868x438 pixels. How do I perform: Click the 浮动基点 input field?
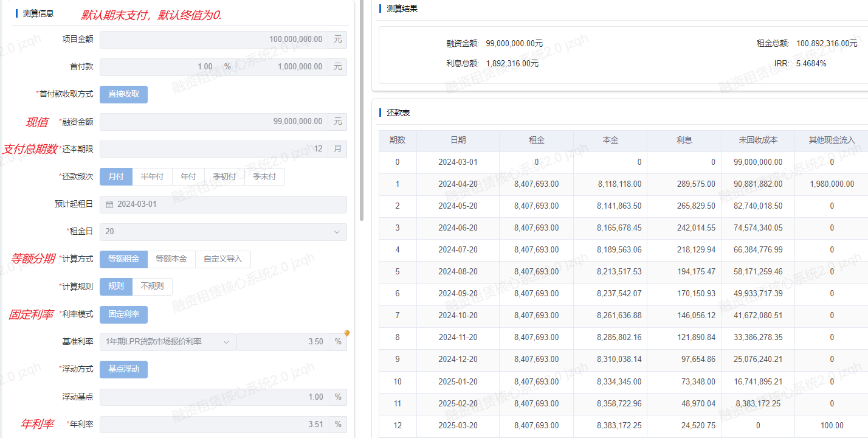pyautogui.click(x=214, y=397)
